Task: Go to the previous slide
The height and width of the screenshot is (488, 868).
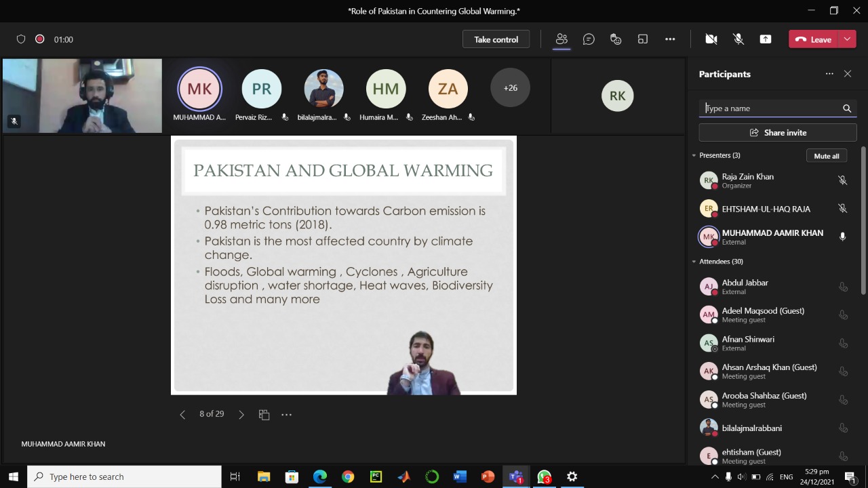Action: pyautogui.click(x=182, y=414)
